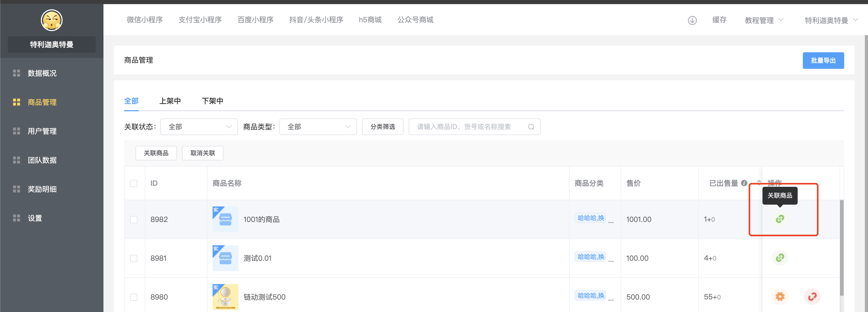Click the info icon beside 已出售量
The width and height of the screenshot is (868, 312).
(744, 183)
